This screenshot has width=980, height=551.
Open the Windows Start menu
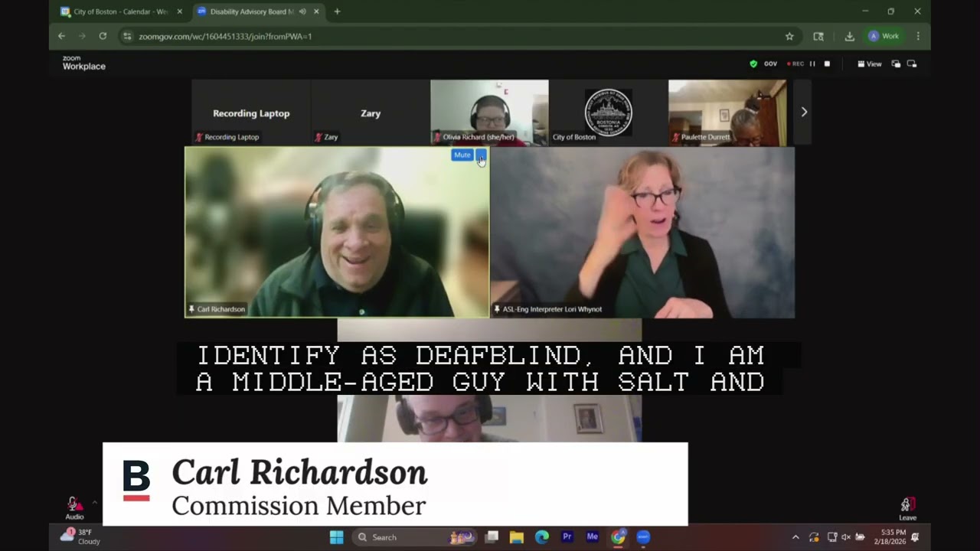point(336,537)
